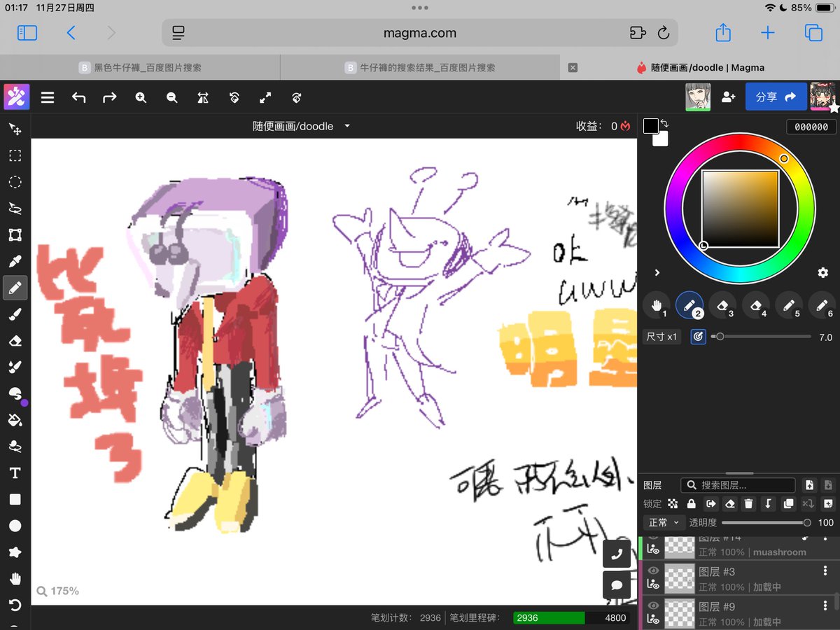
Task: Click the Safari back arrow
Action: (x=71, y=32)
